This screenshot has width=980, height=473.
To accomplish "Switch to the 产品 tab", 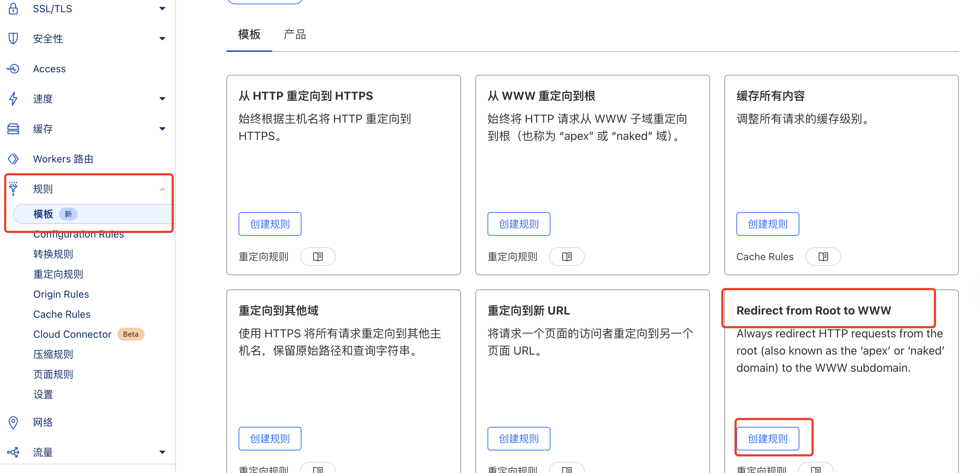I will tap(295, 35).
